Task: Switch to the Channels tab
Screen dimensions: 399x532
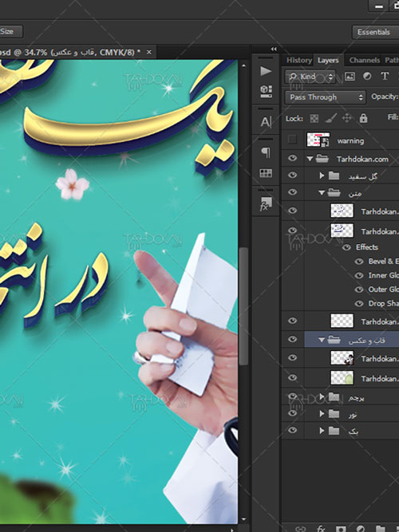Action: click(365, 61)
